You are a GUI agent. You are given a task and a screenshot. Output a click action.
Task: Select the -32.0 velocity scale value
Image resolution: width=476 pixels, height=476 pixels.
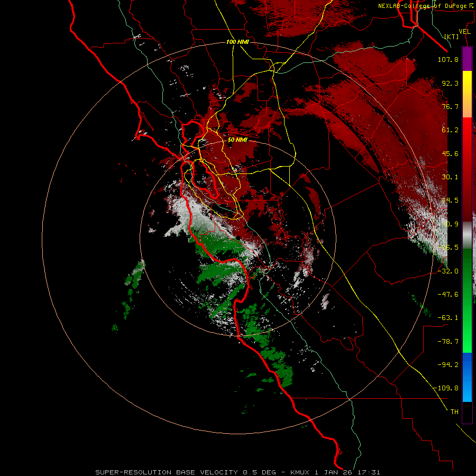[x=448, y=271]
